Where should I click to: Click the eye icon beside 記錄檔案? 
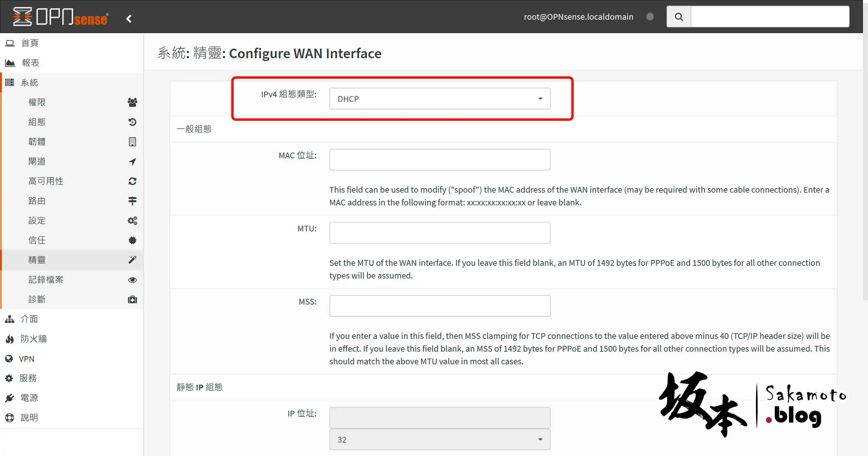pyautogui.click(x=132, y=280)
